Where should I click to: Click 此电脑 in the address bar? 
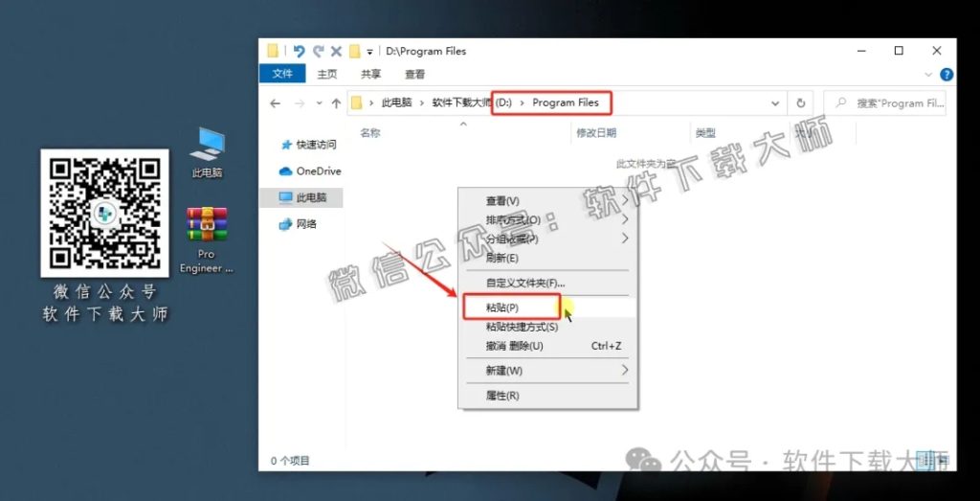pos(397,103)
